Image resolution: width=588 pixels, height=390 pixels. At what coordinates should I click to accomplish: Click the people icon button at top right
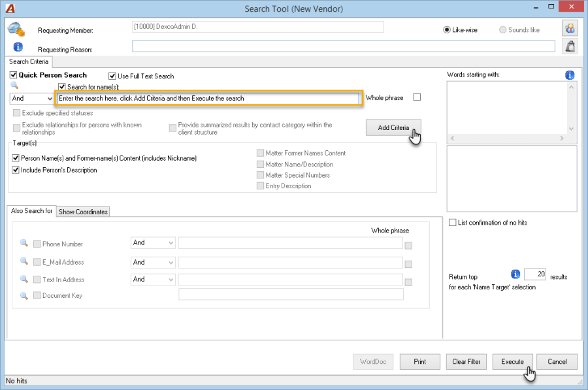(x=570, y=28)
